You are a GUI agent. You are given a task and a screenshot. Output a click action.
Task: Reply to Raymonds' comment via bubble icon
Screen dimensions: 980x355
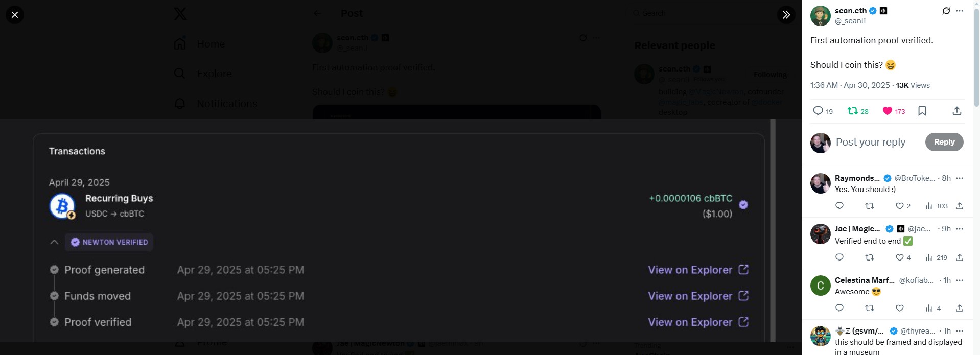[x=839, y=206]
